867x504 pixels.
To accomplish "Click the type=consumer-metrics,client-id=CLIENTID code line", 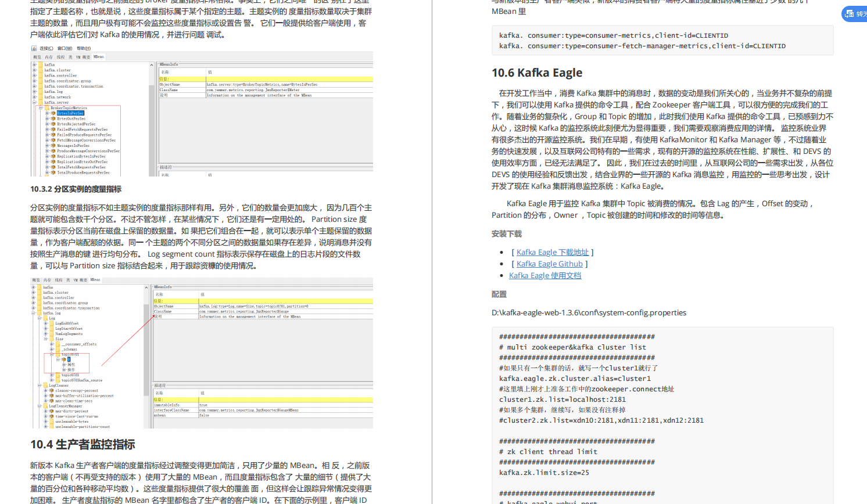I will 614,35.
